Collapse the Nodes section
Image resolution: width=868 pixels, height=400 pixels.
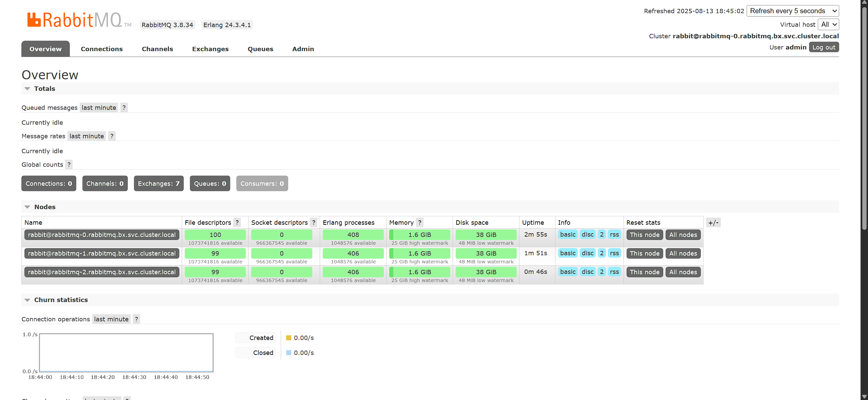(45, 207)
